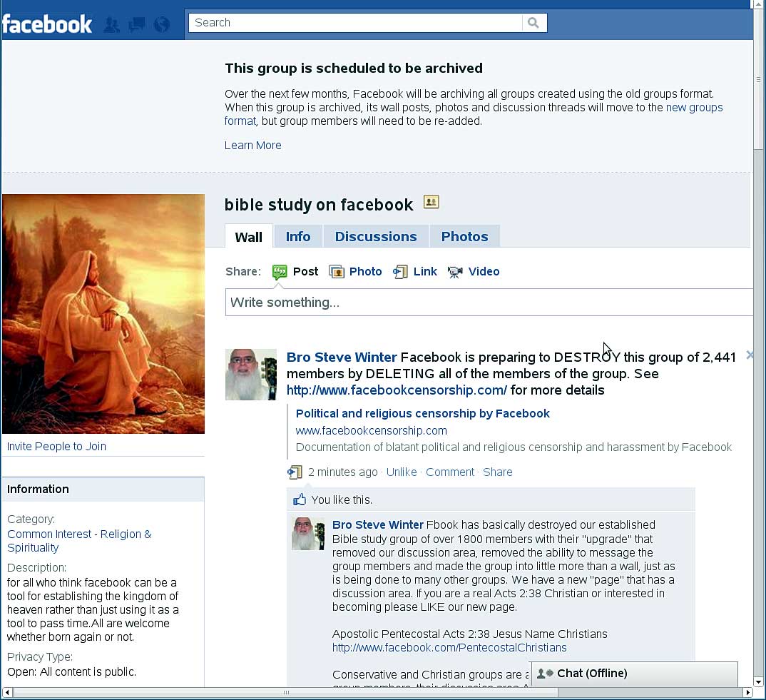
Task: Click Unlike on the post
Action: coord(402,472)
